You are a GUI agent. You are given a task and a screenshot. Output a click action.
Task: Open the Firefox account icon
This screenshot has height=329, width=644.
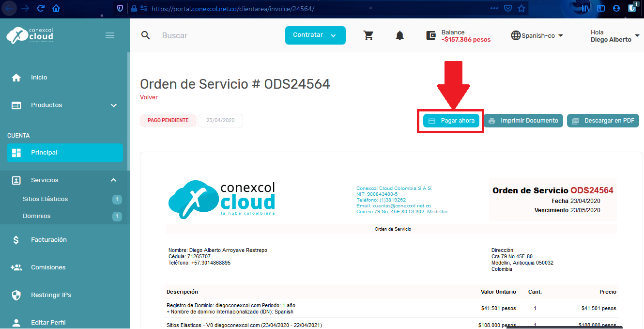coord(616,8)
